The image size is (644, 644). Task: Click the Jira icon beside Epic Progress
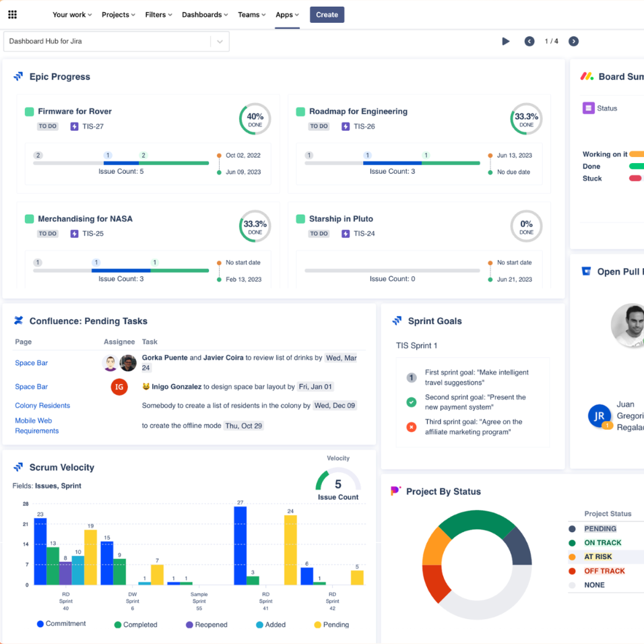coord(18,77)
